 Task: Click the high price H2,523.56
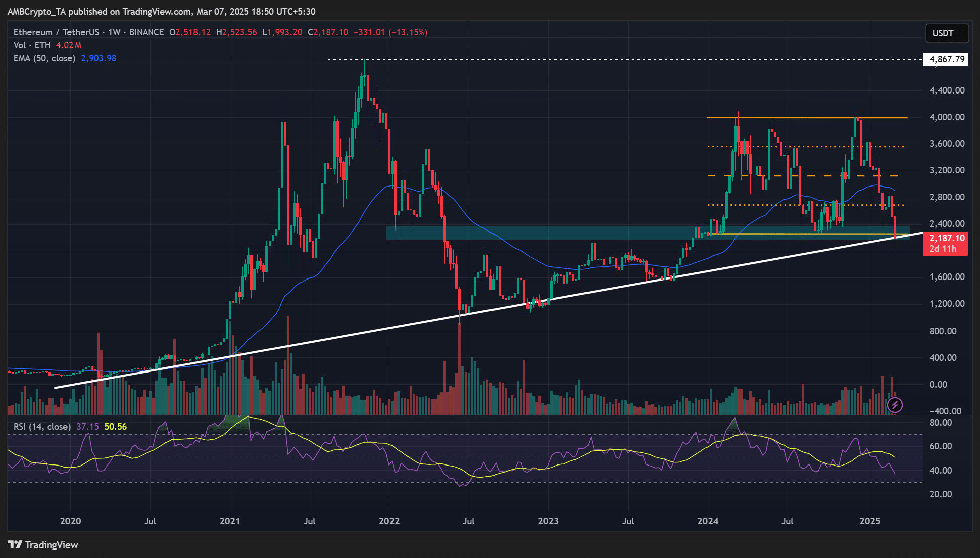pyautogui.click(x=236, y=32)
